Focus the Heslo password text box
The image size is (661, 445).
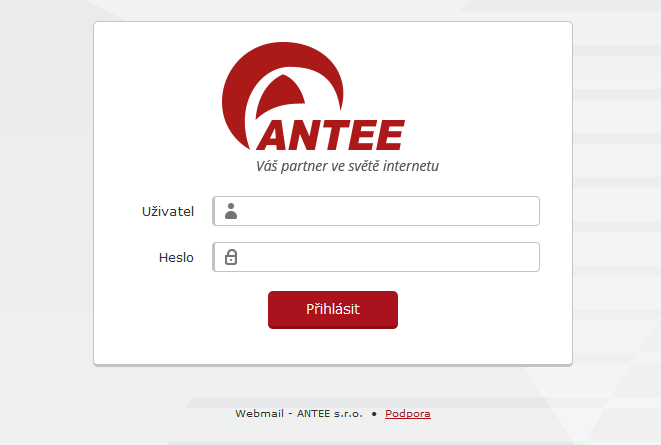[x=376, y=257]
